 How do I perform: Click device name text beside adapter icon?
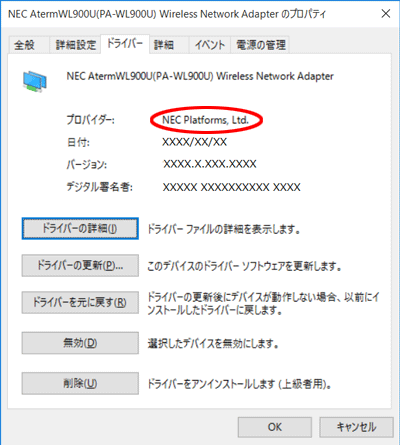tap(200, 76)
